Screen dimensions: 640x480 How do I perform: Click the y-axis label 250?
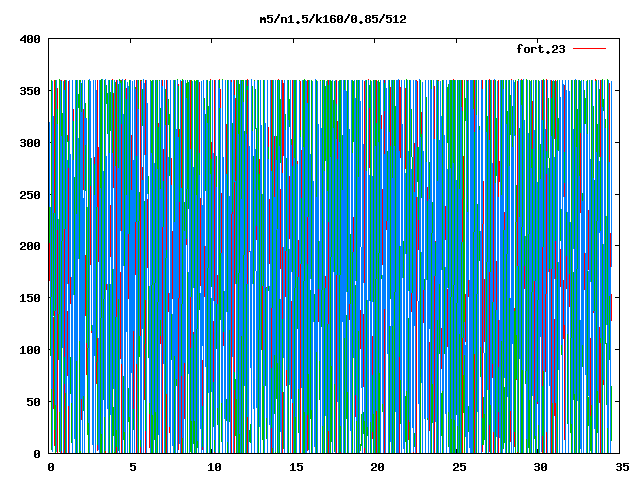(x=30, y=195)
